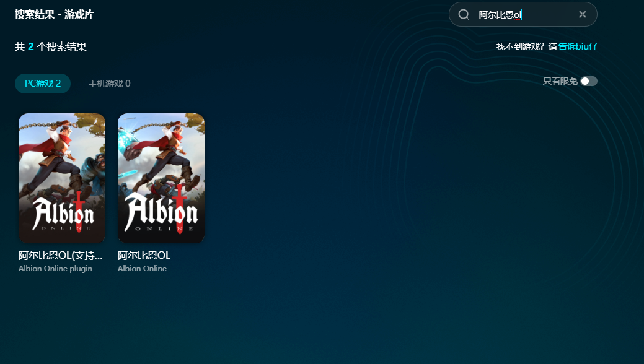644x364 pixels.
Task: Focus the search field containing 阿尔比恩ol
Action: [523, 14]
